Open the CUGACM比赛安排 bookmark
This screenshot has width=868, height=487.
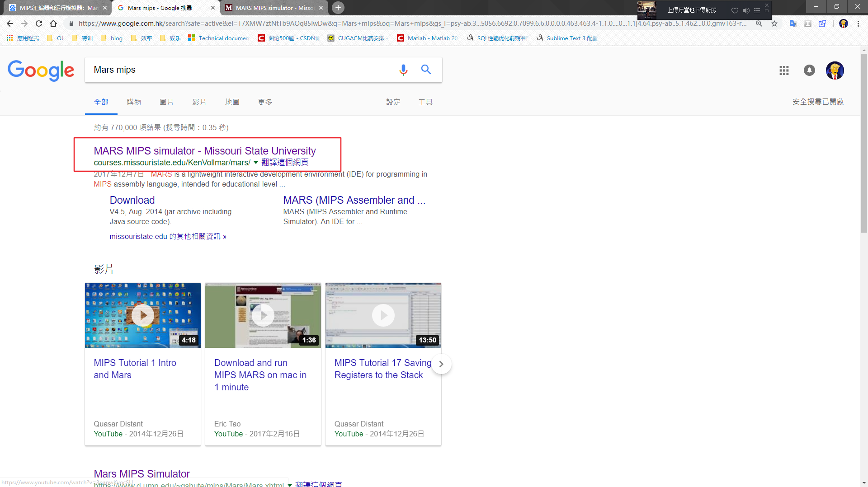point(357,38)
